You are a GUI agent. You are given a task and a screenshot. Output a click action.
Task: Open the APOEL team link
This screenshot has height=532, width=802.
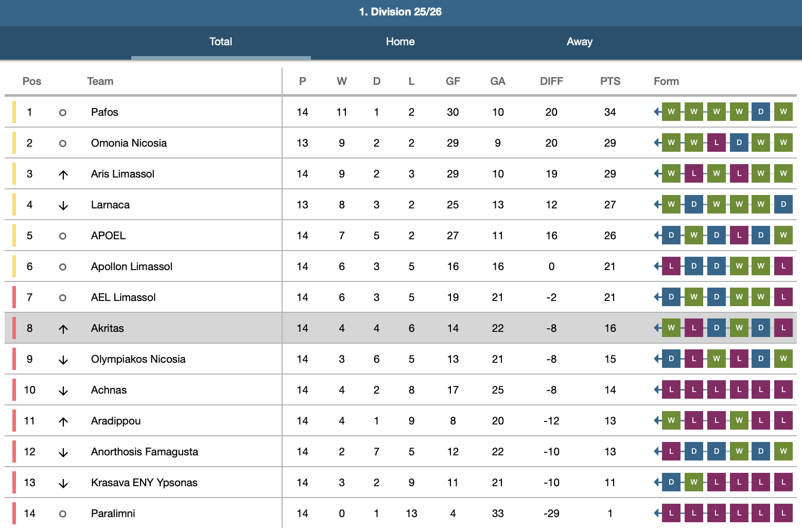coord(108,236)
